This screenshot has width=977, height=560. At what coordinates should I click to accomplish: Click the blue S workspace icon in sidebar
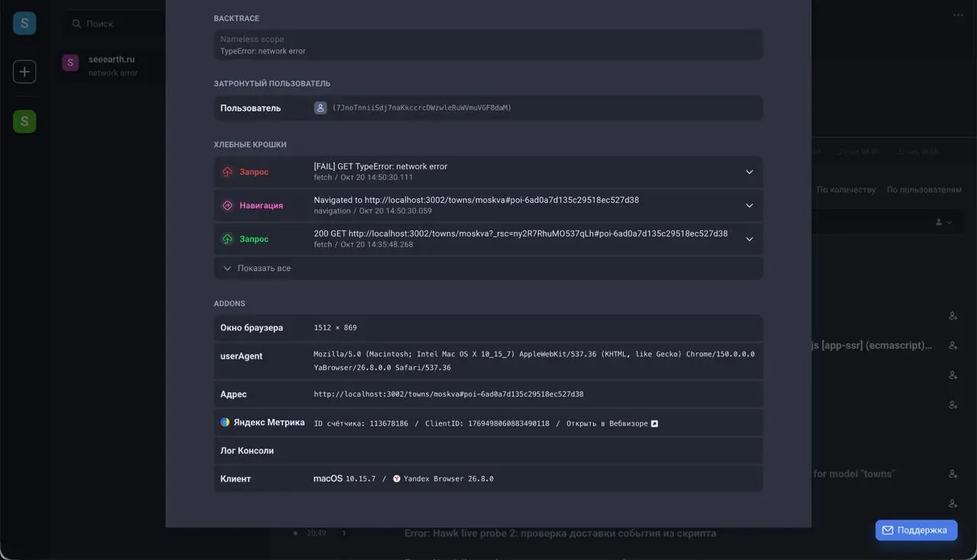pyautogui.click(x=24, y=24)
